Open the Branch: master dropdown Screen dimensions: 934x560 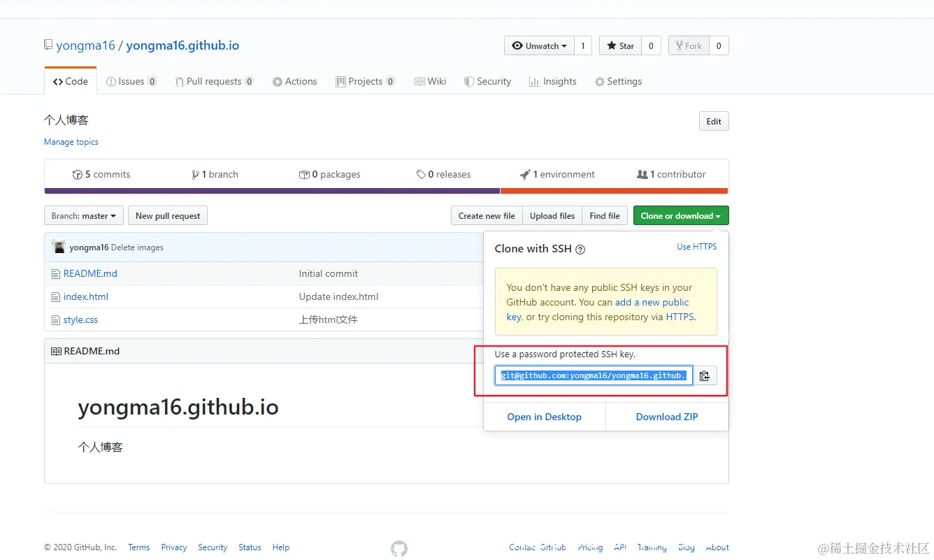(84, 215)
